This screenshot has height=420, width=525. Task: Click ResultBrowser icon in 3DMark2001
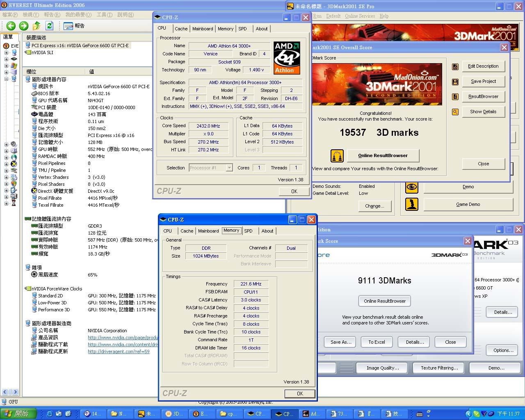(x=455, y=97)
